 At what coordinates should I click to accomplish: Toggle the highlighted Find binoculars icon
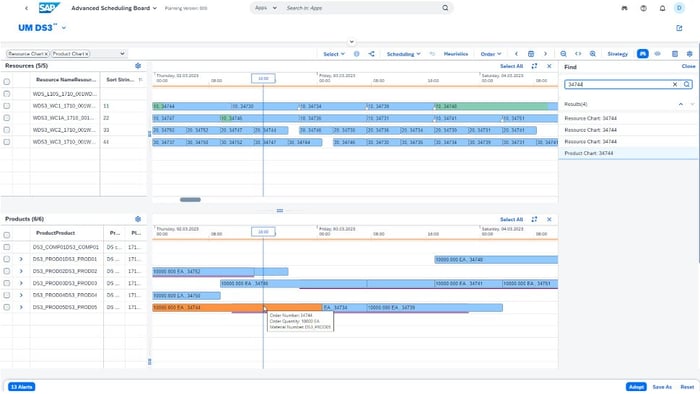[642, 54]
